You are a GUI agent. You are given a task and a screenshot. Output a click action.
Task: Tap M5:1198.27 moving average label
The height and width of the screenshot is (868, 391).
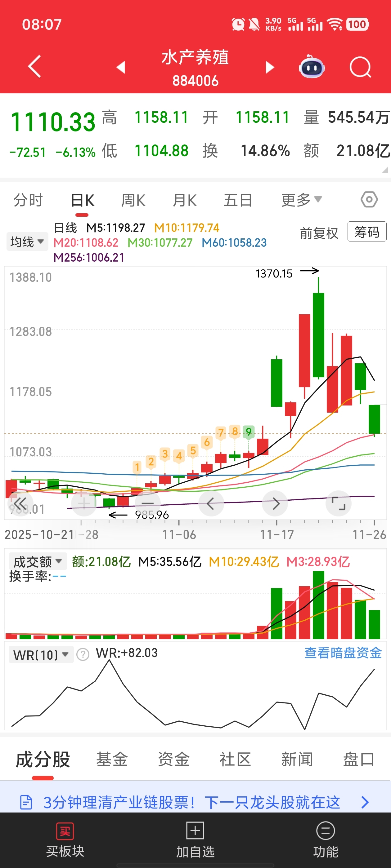click(x=116, y=228)
